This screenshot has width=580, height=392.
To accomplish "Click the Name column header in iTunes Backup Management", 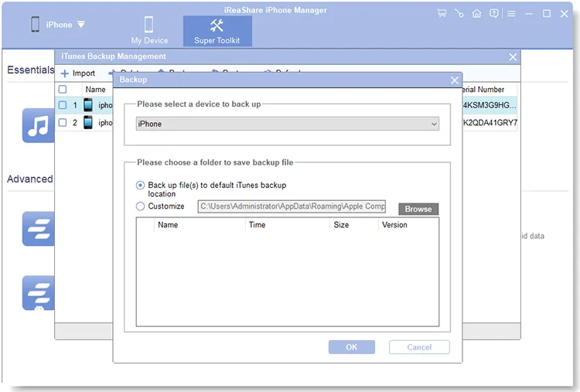I will pos(95,90).
